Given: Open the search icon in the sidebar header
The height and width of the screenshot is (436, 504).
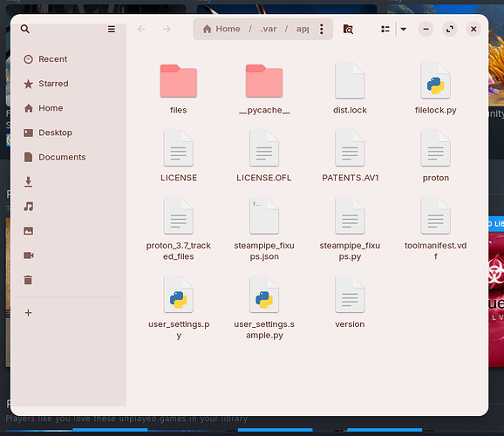Looking at the screenshot, I should click(x=25, y=30).
